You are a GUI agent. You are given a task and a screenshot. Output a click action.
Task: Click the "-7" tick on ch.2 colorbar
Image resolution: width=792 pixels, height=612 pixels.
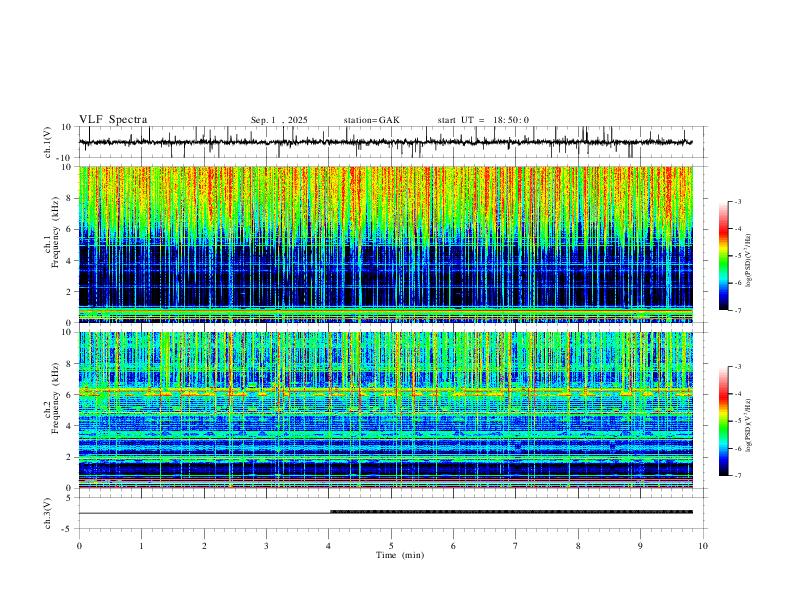click(737, 476)
